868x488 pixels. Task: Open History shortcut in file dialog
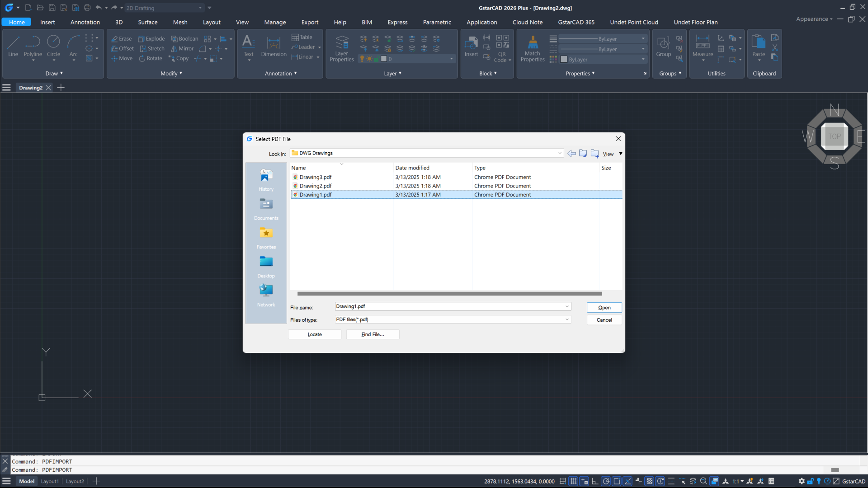(266, 180)
